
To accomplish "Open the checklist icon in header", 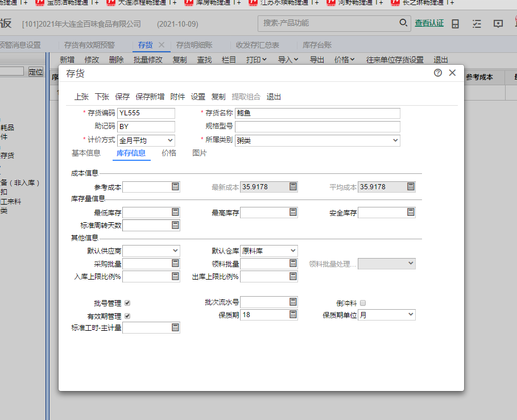I will tap(477, 24).
